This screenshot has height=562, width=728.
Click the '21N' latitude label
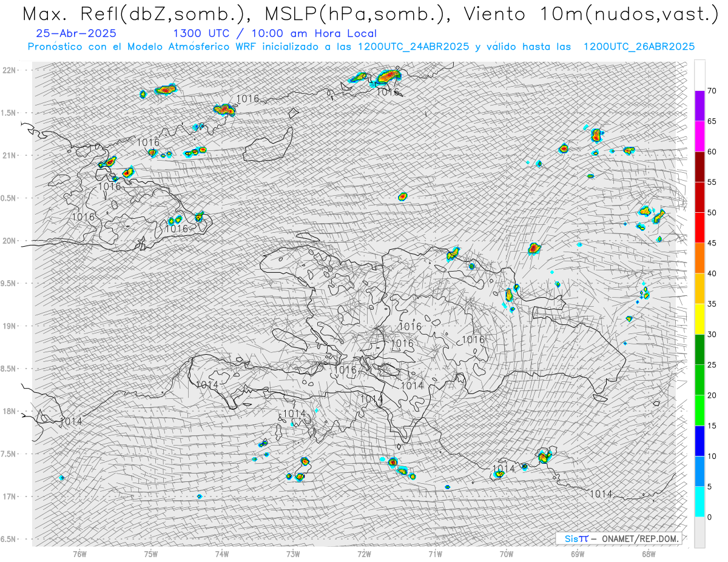10,155
